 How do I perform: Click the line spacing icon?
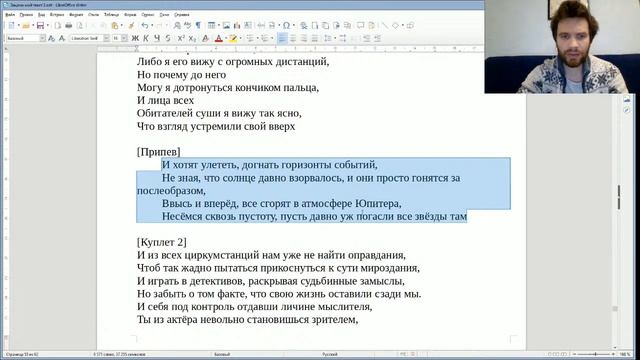(x=327, y=38)
